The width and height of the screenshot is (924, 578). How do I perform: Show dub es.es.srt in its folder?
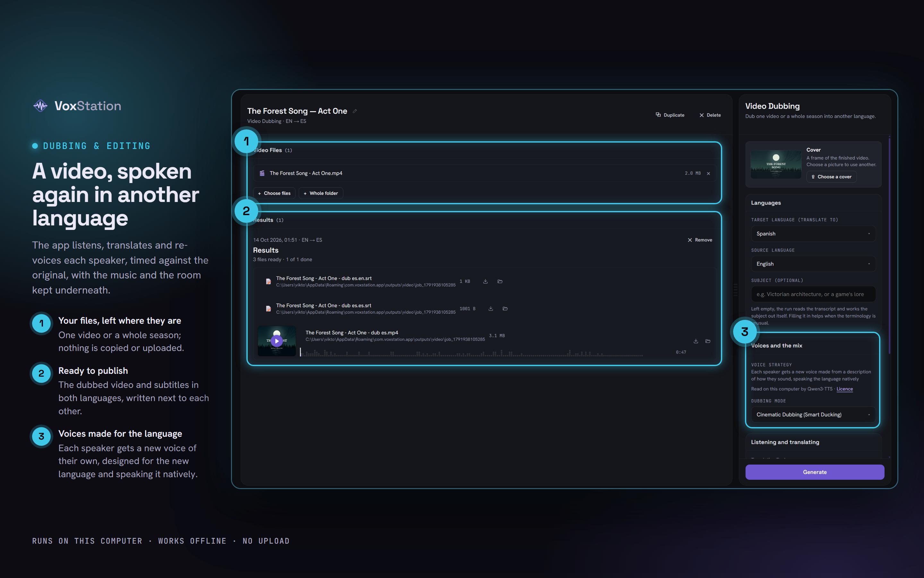pyautogui.click(x=505, y=309)
